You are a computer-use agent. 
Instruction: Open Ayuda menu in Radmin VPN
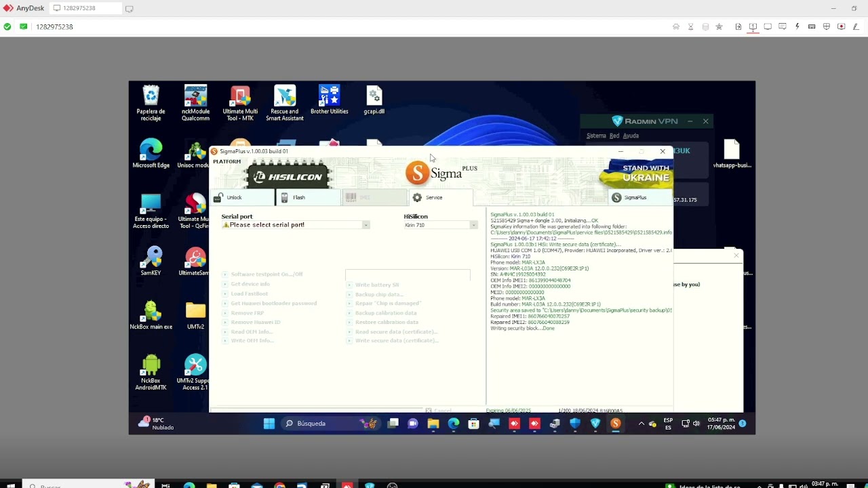[631, 136]
